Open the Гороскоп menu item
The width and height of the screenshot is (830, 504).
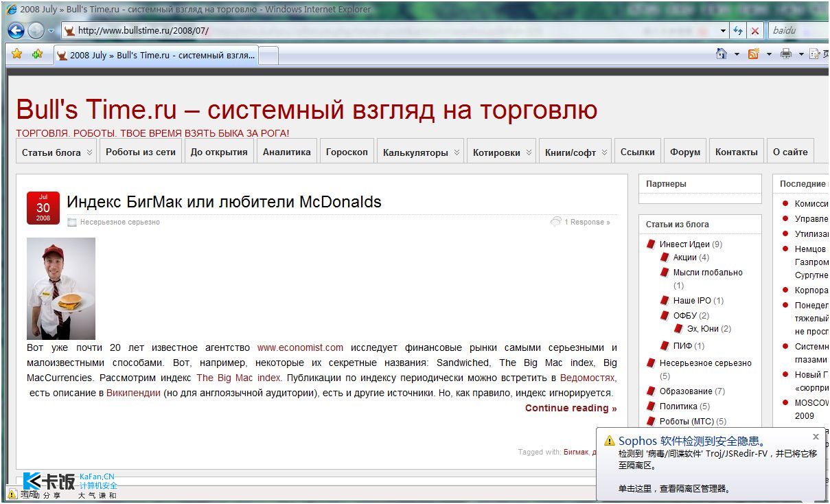point(347,152)
